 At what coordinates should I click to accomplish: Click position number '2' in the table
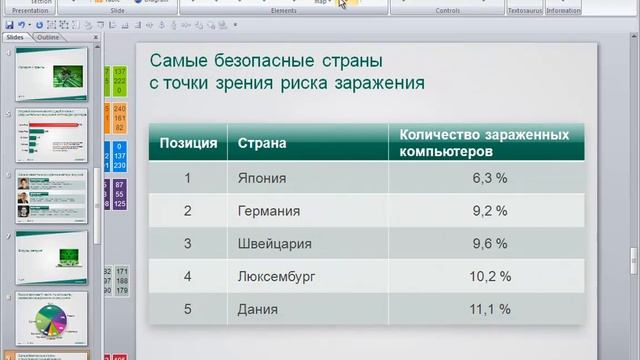(x=188, y=211)
